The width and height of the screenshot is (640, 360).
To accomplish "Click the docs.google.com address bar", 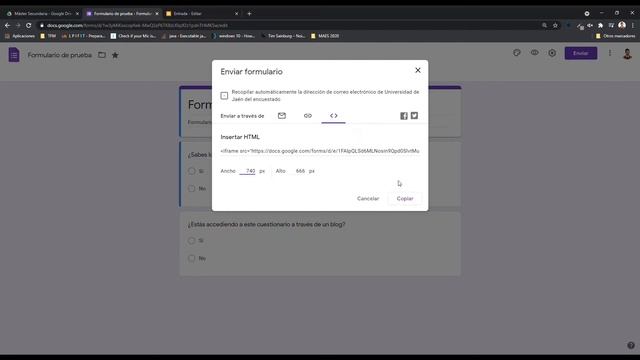I will coord(286,25).
